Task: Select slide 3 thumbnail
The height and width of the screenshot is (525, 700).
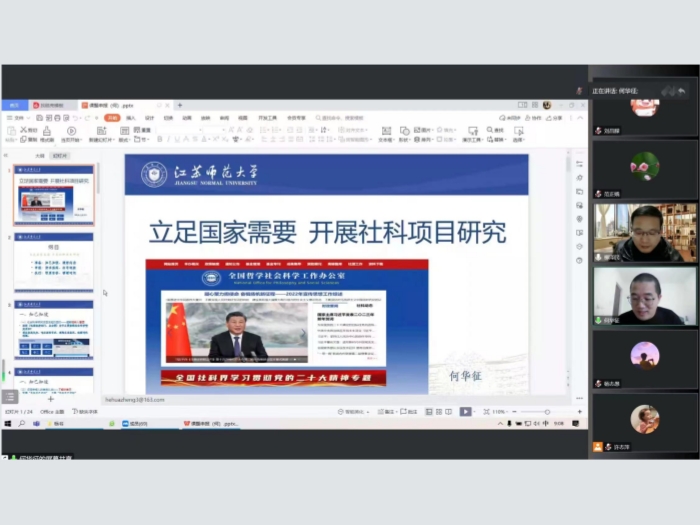Action: point(54,330)
